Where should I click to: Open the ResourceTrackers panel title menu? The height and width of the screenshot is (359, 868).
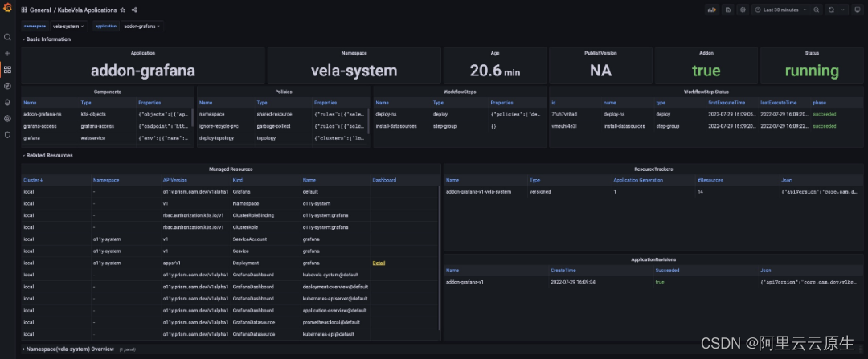click(x=653, y=169)
